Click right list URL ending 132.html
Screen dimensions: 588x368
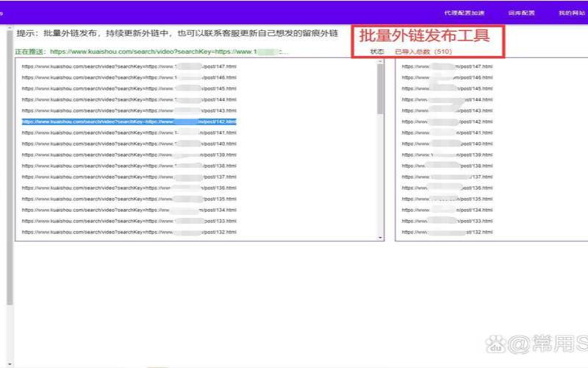tap(448, 232)
